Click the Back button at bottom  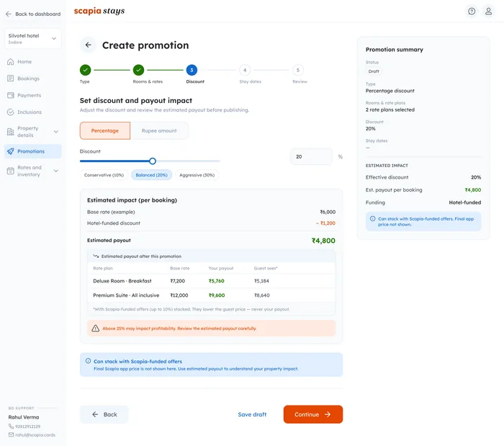(104, 414)
